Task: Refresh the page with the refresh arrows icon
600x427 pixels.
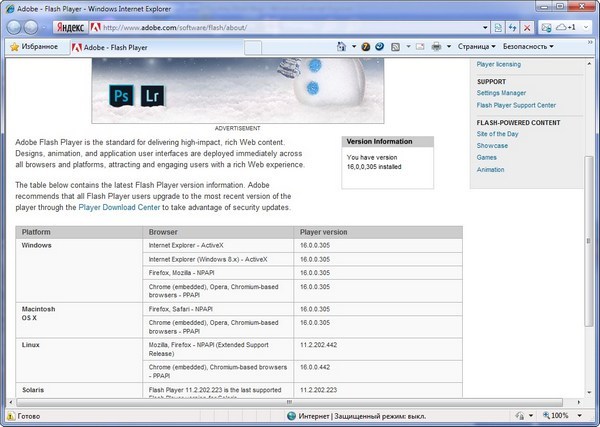Action: [512, 28]
